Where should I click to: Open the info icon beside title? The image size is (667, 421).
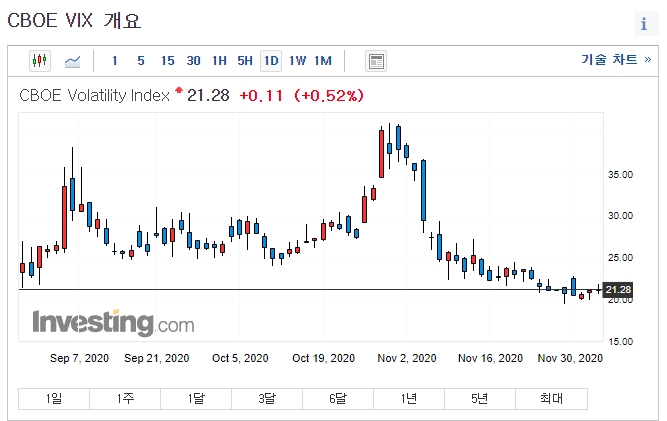click(644, 24)
